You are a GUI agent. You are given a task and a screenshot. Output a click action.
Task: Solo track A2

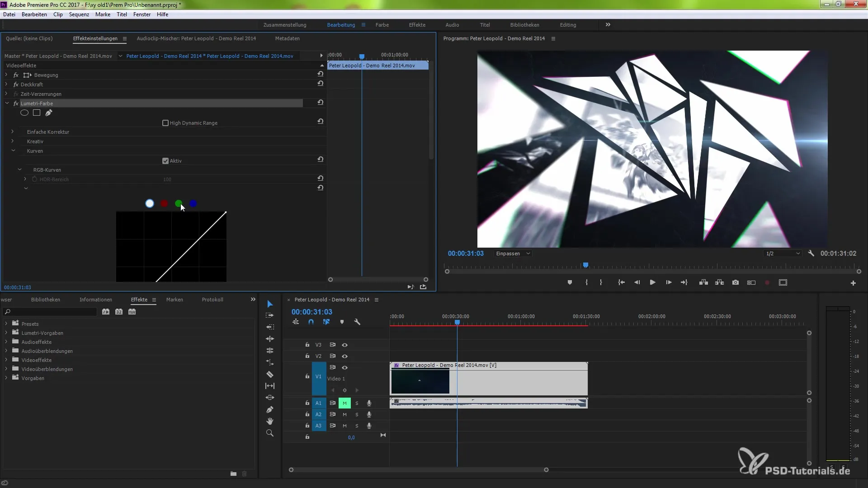pyautogui.click(x=357, y=414)
